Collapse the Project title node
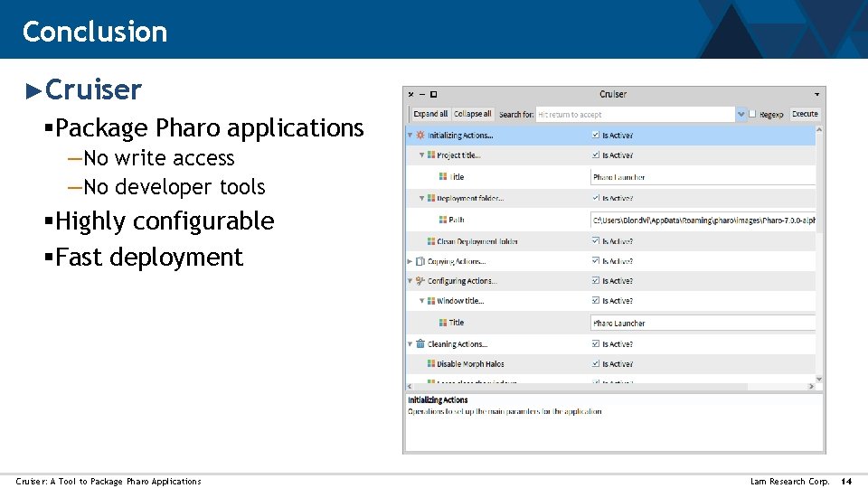This screenshot has width=868, height=488. (422, 155)
